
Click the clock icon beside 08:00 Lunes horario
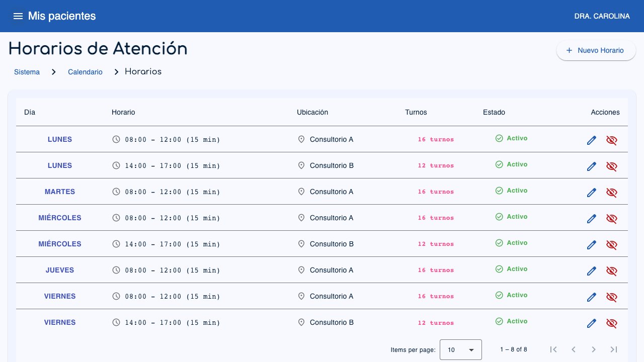point(116,140)
